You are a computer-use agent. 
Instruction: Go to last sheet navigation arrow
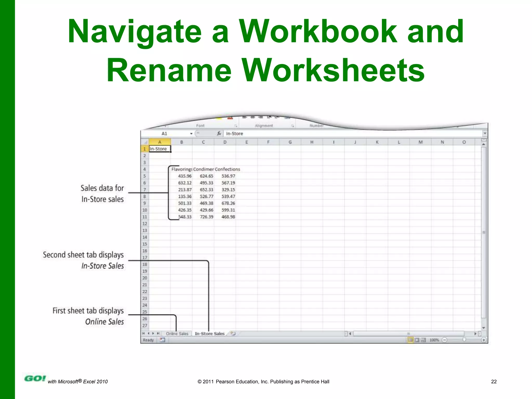tap(158, 333)
